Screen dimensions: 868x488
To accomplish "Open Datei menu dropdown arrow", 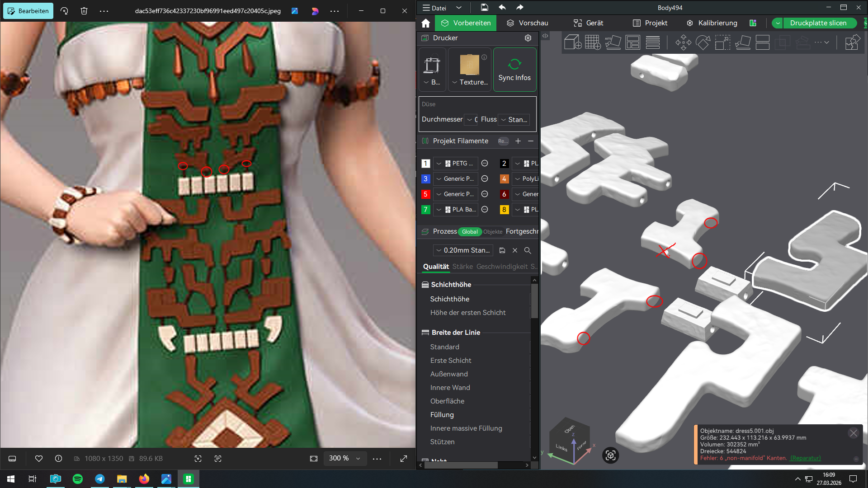I will [x=458, y=8].
